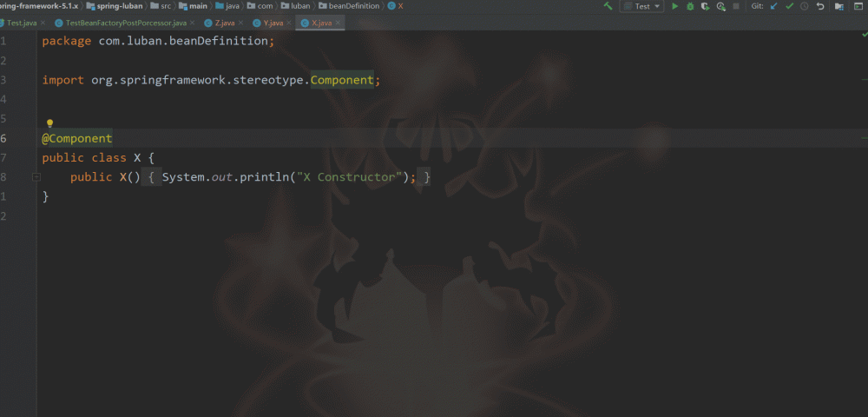
Task: Revert changes with rollback arrow
Action: (x=820, y=6)
